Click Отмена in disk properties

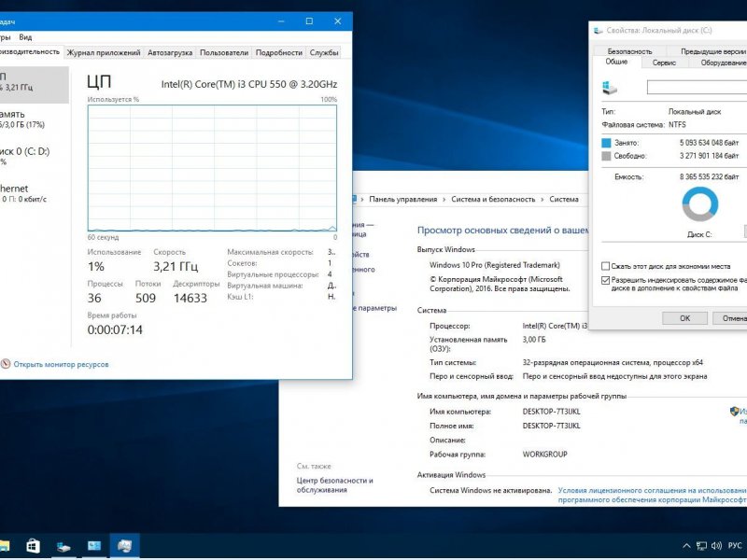coord(730,318)
